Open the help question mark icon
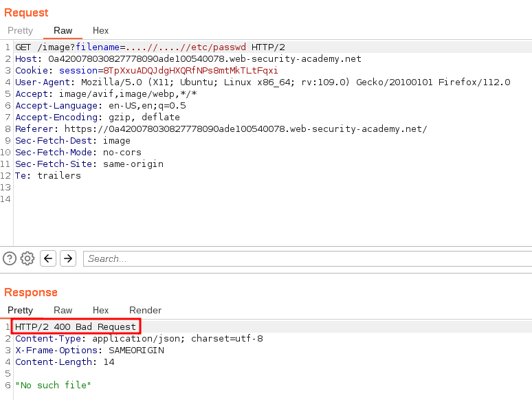 pyautogui.click(x=10, y=259)
